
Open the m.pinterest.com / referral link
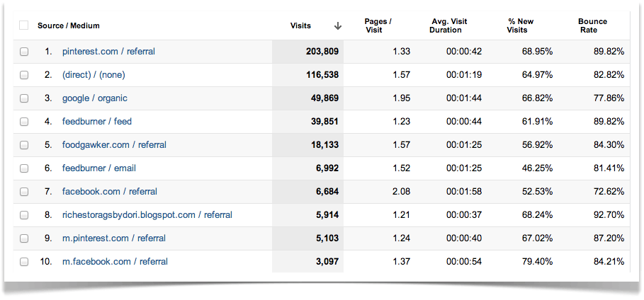point(113,238)
